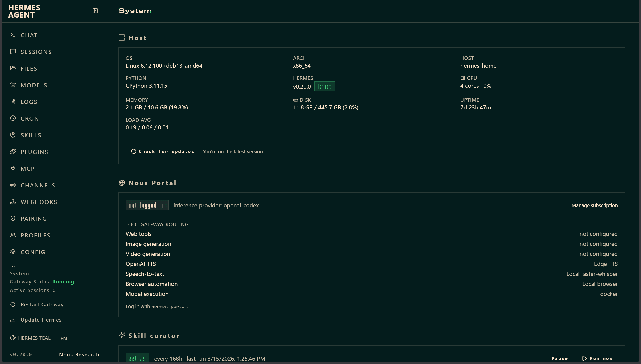Image resolution: width=641 pixels, height=364 pixels.
Task: Click the Models chip icon
Action: (x=13, y=85)
